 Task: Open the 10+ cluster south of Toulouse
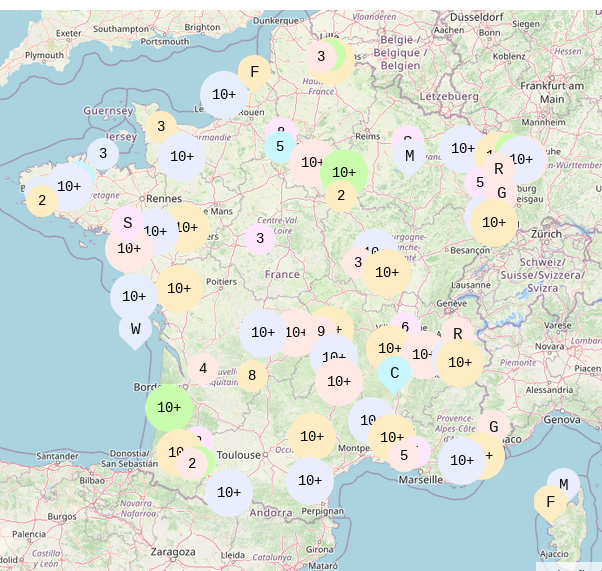[x=228, y=492]
